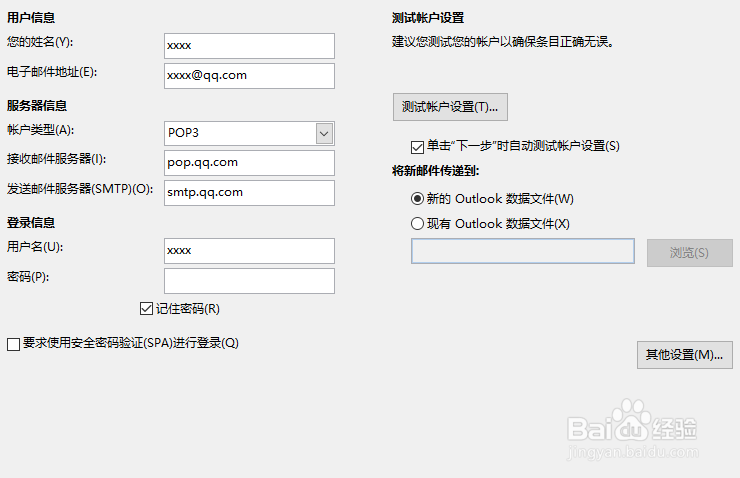Click the 建议您测试您的帐户 description text
740x478 pixels.
[503, 42]
